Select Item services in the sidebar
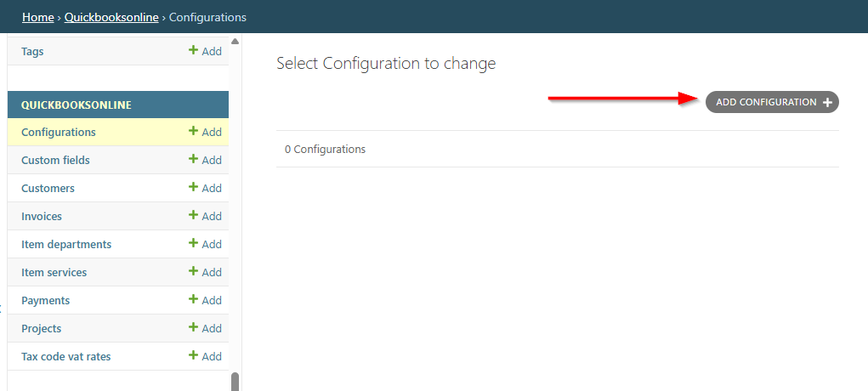This screenshot has width=868, height=391. pyautogui.click(x=54, y=273)
